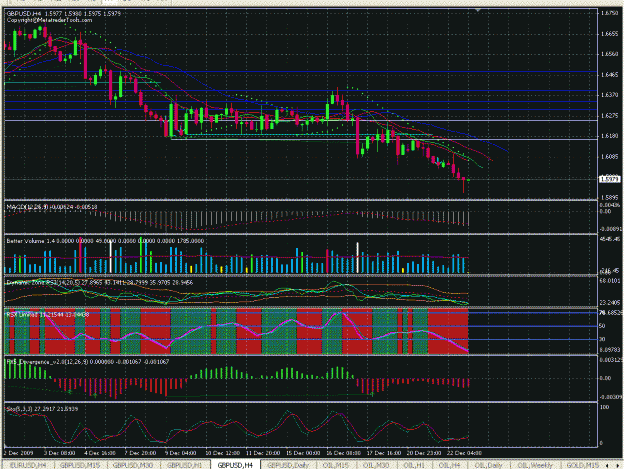The width and height of the screenshot is (625, 469).
Task: Click the 9 Dec 04:00 time label
Action: coord(180,453)
